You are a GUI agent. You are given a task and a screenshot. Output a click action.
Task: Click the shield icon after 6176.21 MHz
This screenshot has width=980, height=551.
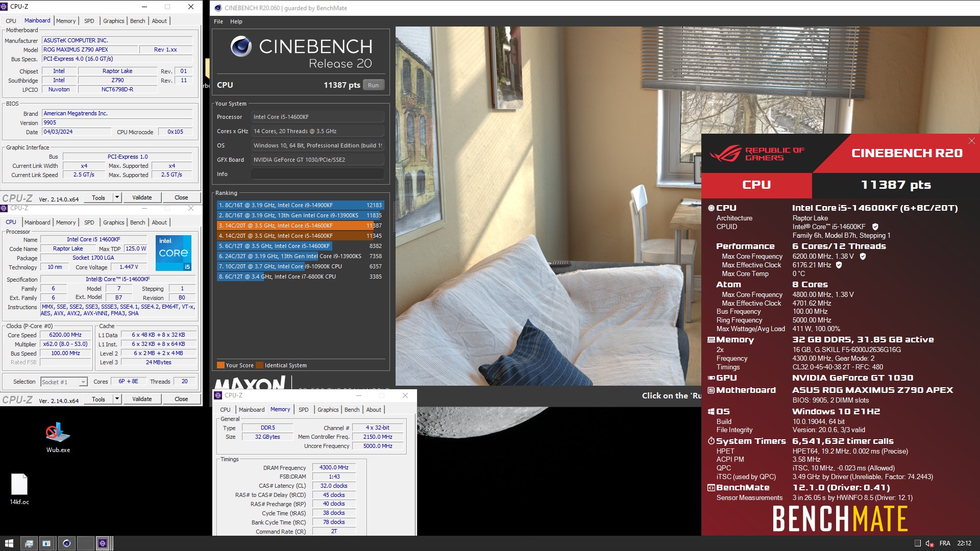[x=839, y=265]
